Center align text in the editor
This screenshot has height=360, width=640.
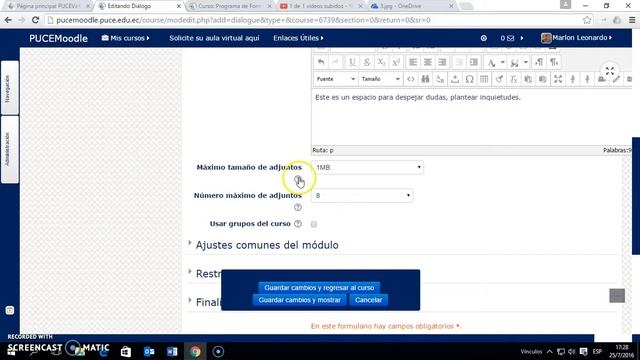pyautogui.click(x=428, y=62)
